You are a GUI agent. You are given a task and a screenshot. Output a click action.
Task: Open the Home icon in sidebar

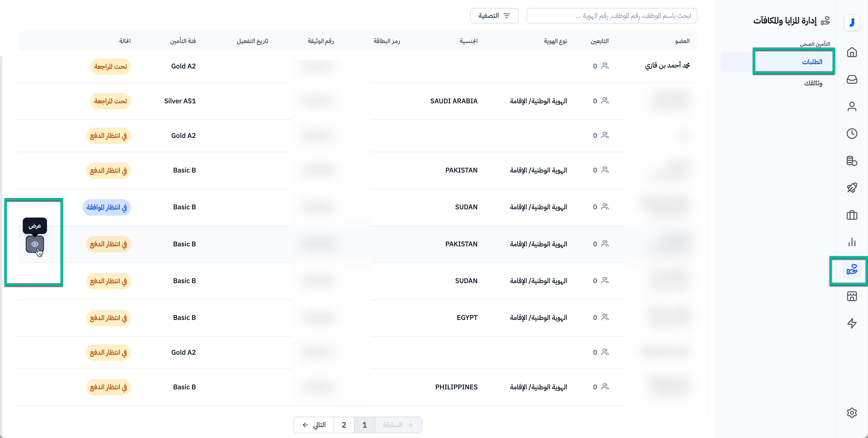click(852, 52)
